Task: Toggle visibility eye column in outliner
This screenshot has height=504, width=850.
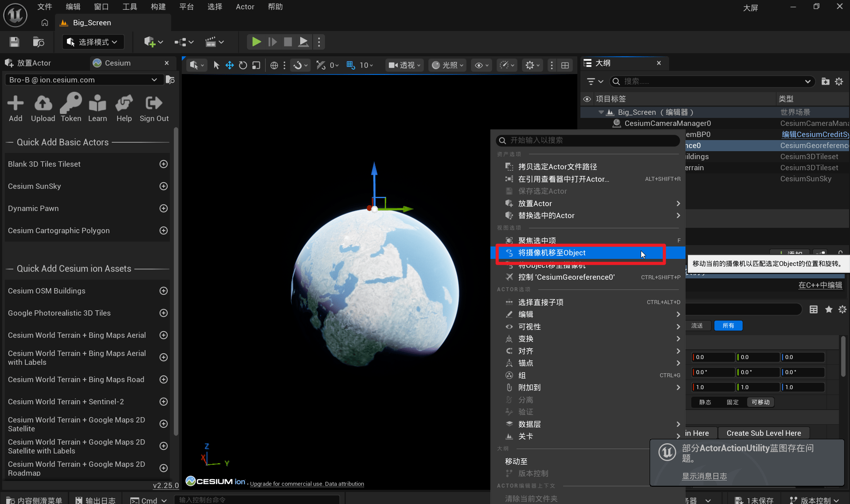Action: [587, 99]
